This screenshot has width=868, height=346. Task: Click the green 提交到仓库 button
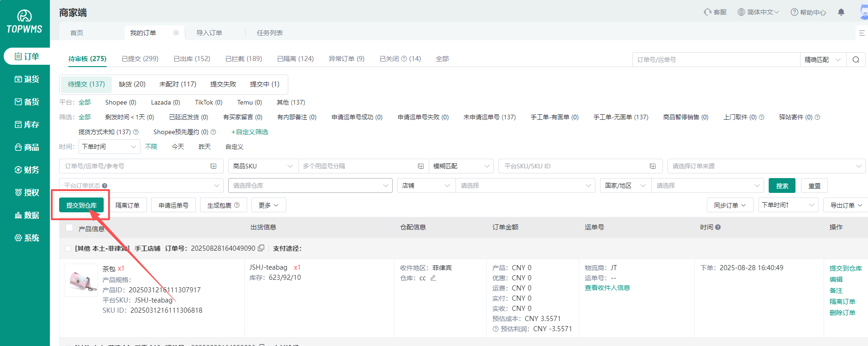point(81,205)
